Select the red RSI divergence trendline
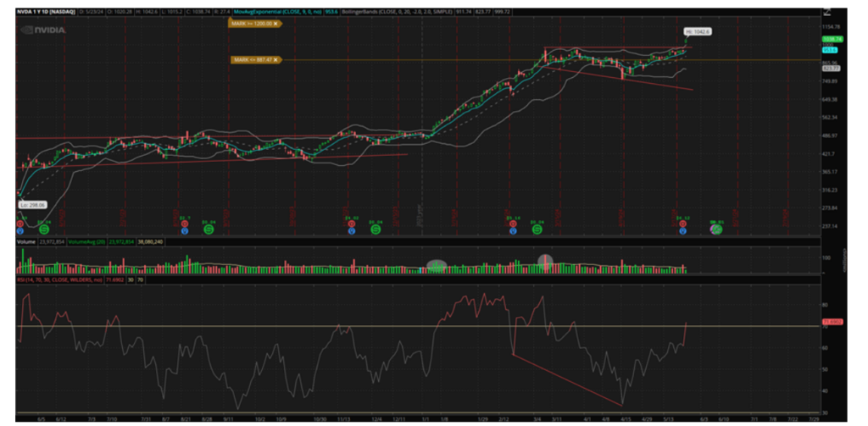The width and height of the screenshot is (868, 426). [567, 379]
